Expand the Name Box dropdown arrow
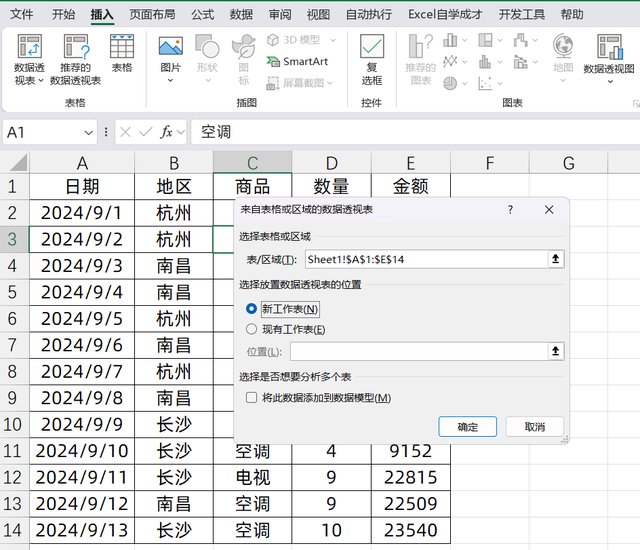 89,133
